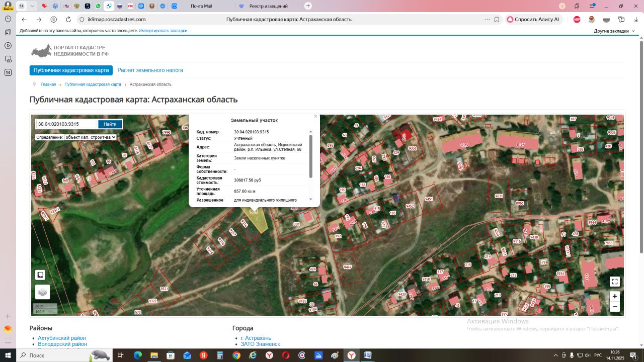Screen dimensions: 644x362
Task: Click the РУС keyboard language indicator
Action: tap(598, 355)
